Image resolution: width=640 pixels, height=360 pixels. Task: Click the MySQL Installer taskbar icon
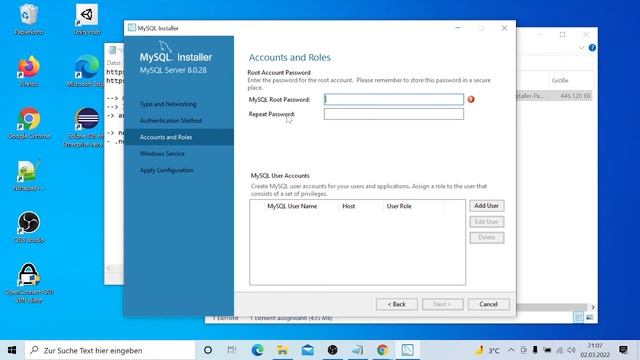(407, 350)
